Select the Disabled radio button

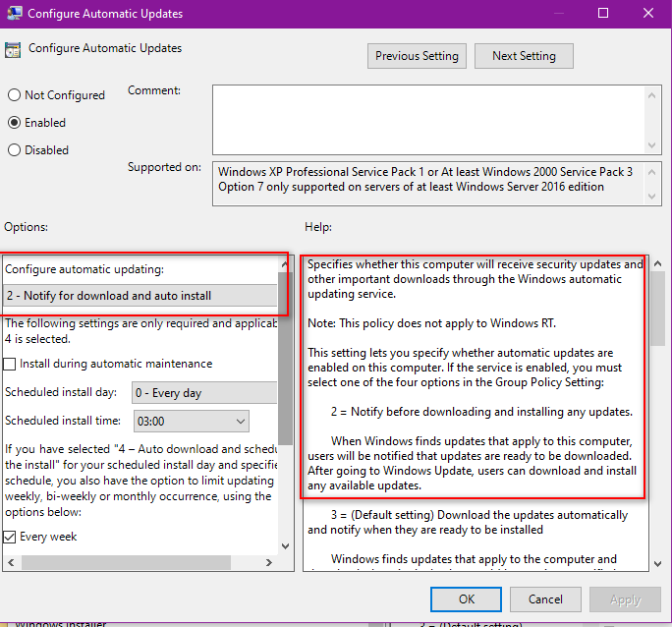point(15,150)
